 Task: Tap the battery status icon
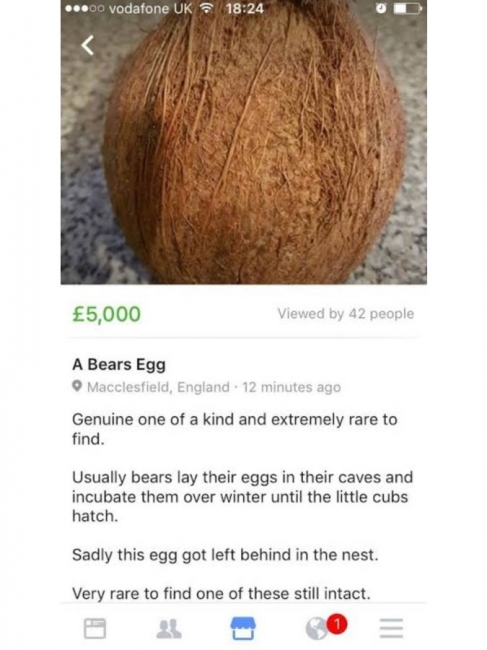[x=407, y=8]
